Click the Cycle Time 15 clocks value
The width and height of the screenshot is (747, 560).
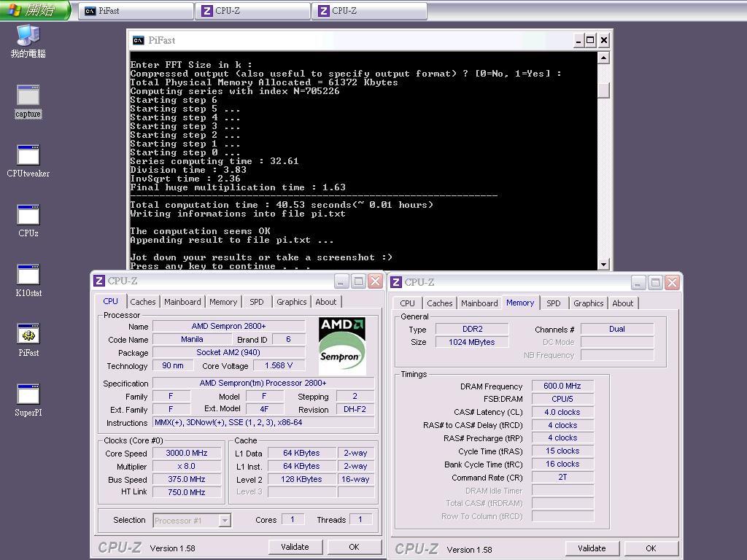562,451
